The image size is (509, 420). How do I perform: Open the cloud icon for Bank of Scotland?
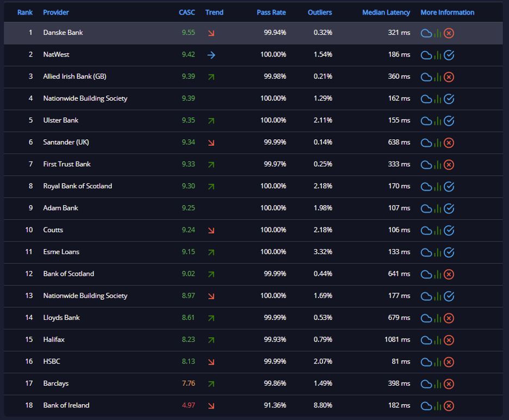pos(426,275)
